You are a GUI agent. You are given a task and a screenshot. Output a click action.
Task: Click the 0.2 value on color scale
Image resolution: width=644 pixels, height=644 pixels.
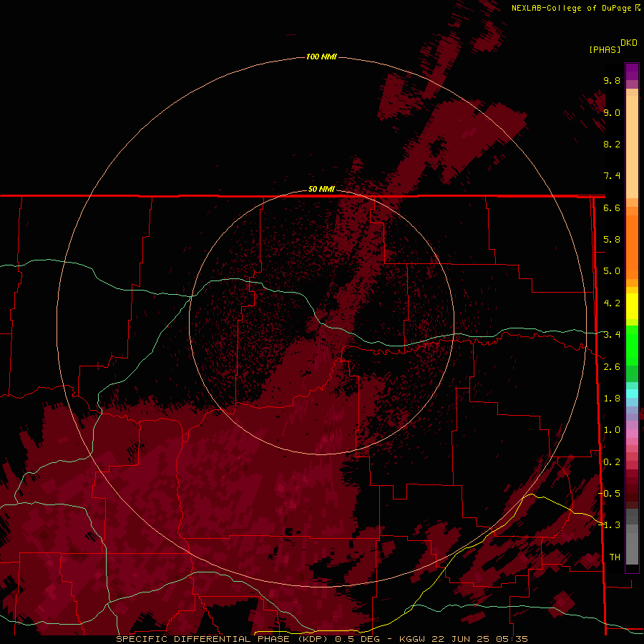(612, 462)
